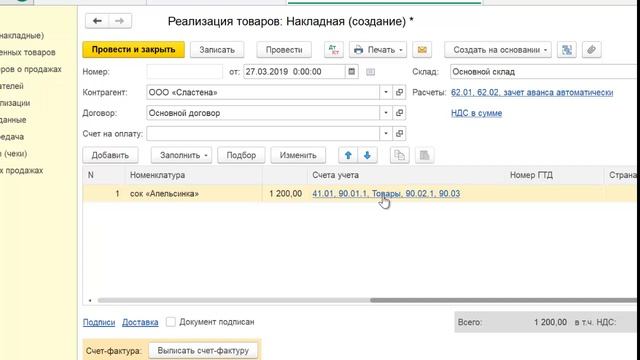Open the Счет на оплату record icon
The width and height of the screenshot is (640, 360).
pos(399,133)
